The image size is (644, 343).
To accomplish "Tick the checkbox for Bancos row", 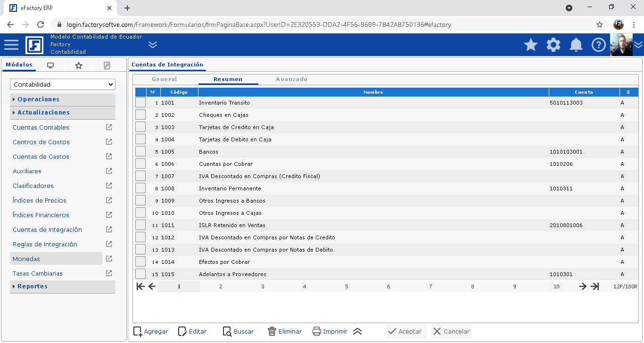I will pyautogui.click(x=140, y=151).
